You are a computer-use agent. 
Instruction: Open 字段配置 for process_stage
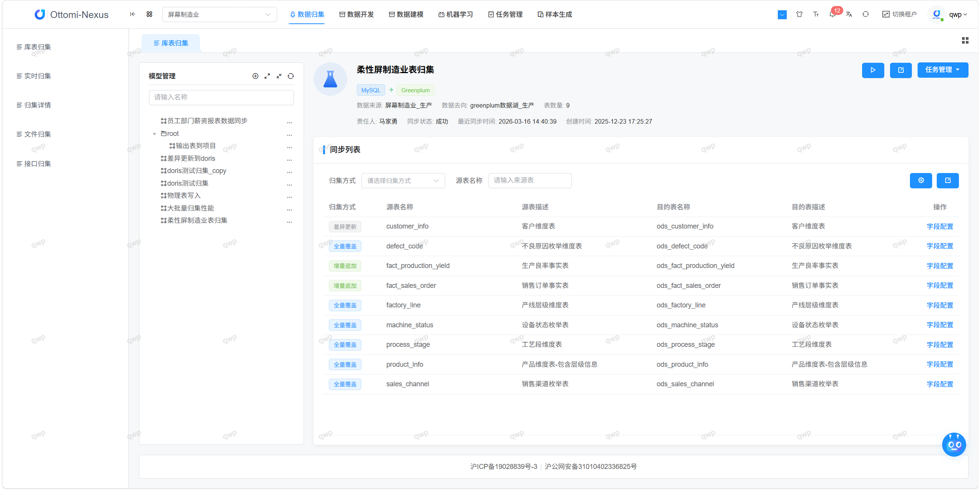click(940, 345)
